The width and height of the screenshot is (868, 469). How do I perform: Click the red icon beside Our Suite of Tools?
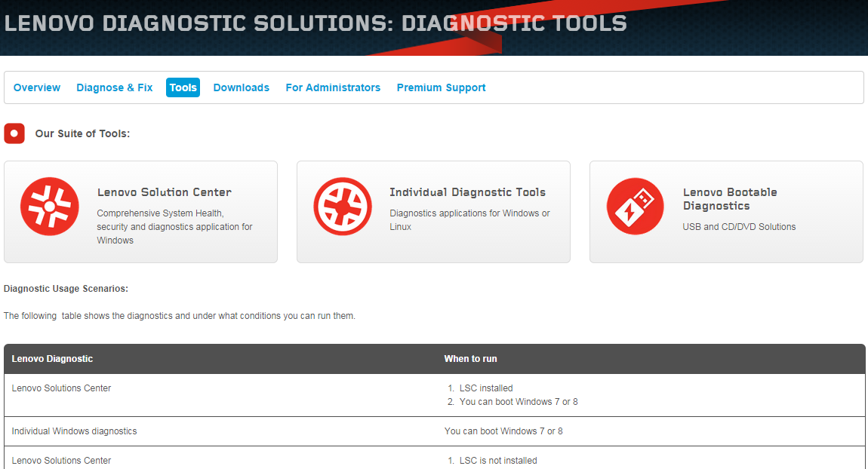[x=14, y=133]
